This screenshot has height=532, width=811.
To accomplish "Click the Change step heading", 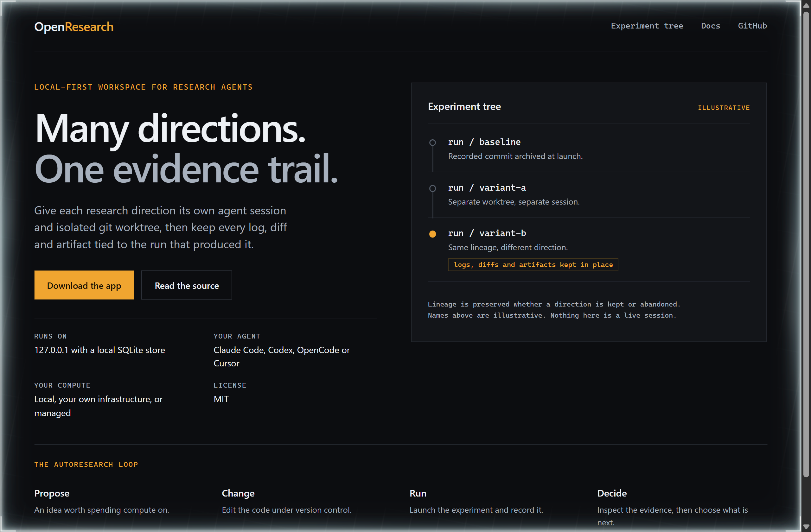I will coord(238,493).
